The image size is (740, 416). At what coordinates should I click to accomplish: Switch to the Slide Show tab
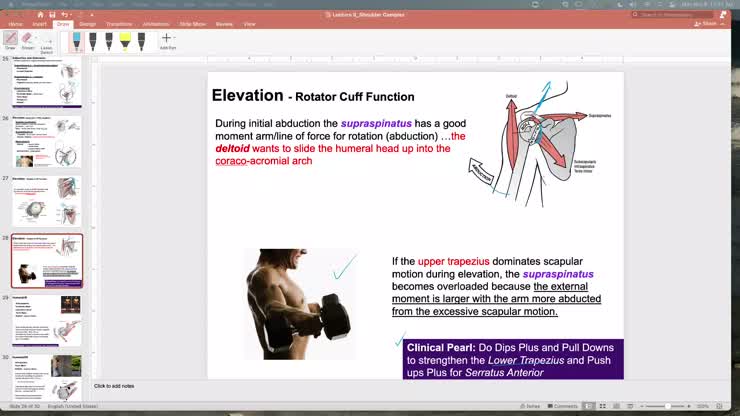193,23
